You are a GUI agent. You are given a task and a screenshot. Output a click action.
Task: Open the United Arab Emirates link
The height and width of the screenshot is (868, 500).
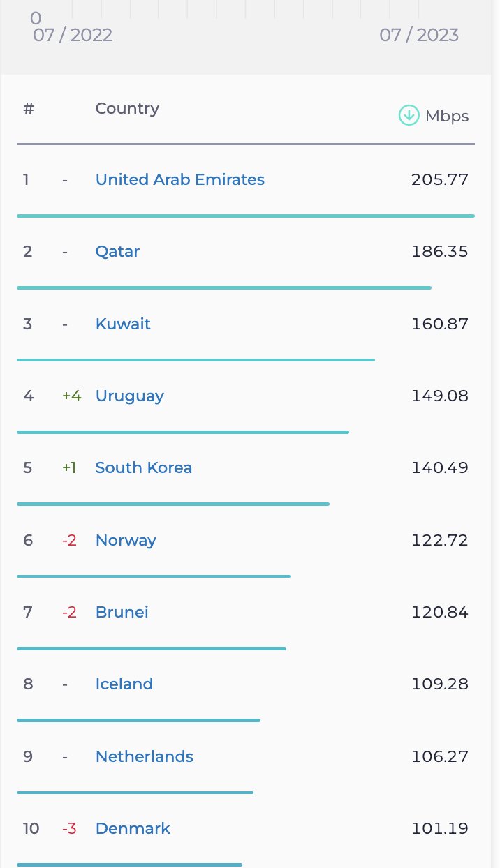[179, 180]
